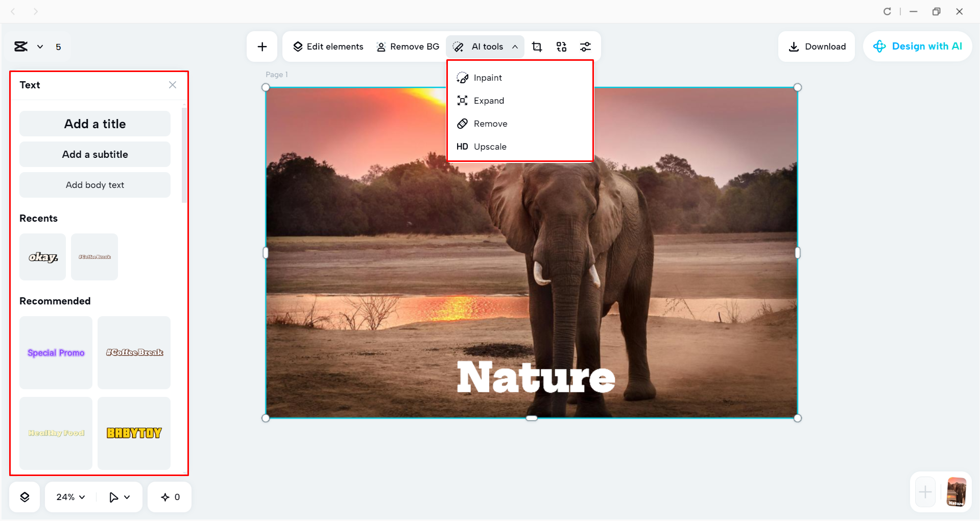
Task: Open the cursor tool dropdown
Action: [119, 496]
